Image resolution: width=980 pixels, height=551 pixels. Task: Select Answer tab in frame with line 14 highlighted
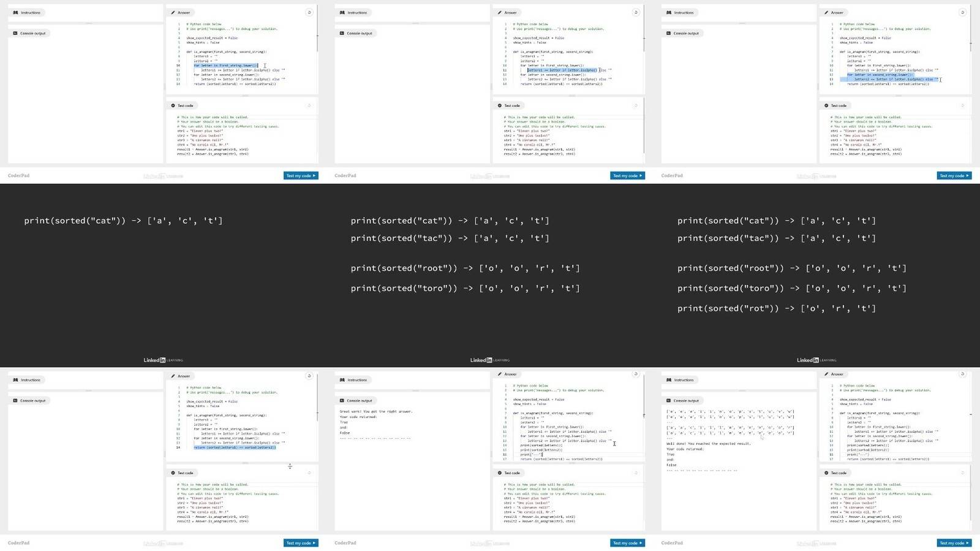click(x=181, y=376)
